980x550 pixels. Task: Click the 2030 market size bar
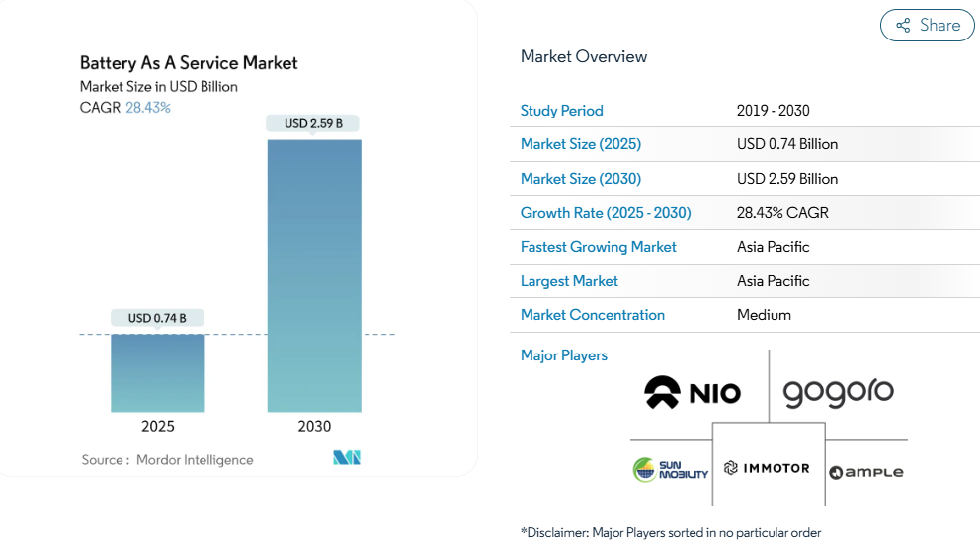(x=314, y=275)
